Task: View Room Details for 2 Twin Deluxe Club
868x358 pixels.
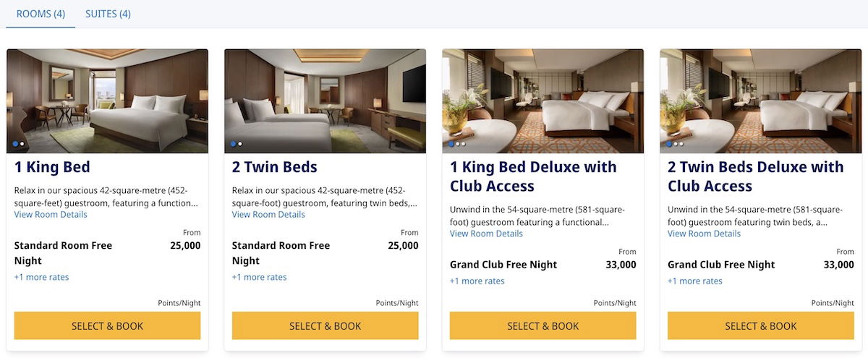Action: (x=704, y=234)
